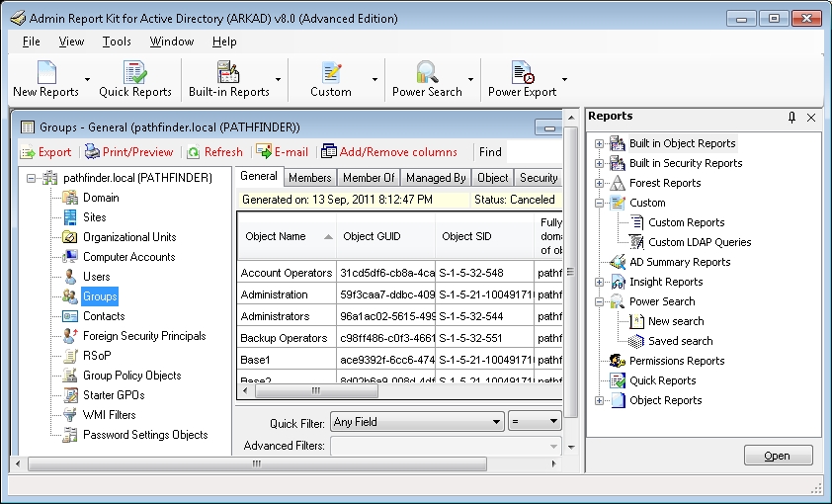Open the File menu
This screenshot has height=504, width=832.
click(32, 42)
